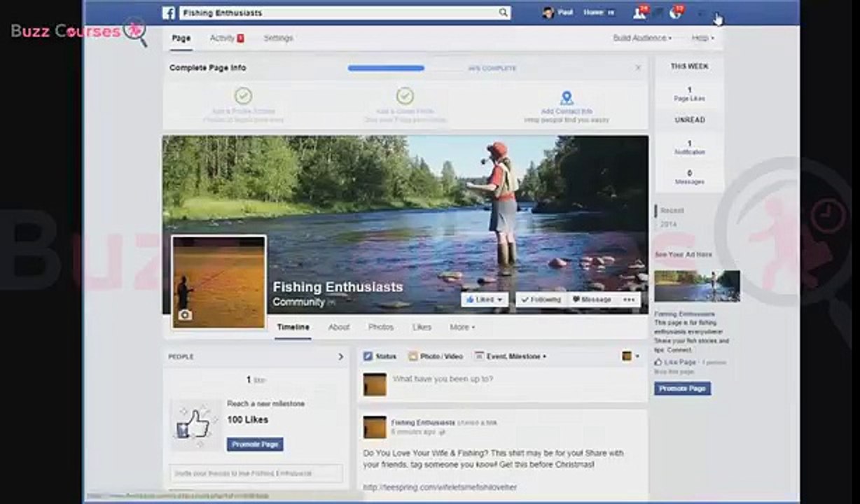Viewport: 860px width, 504px height.
Task: Click the profile picture green checkmark icon
Action: point(243,96)
